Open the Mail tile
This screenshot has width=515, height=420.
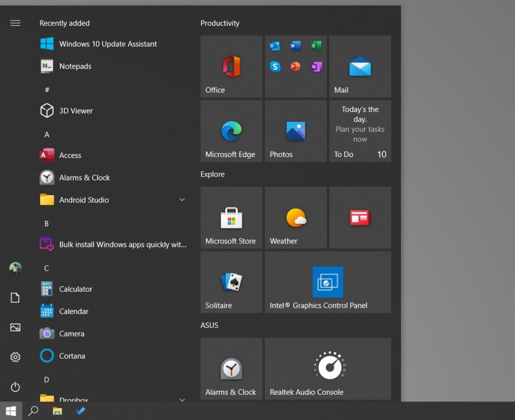(360, 66)
